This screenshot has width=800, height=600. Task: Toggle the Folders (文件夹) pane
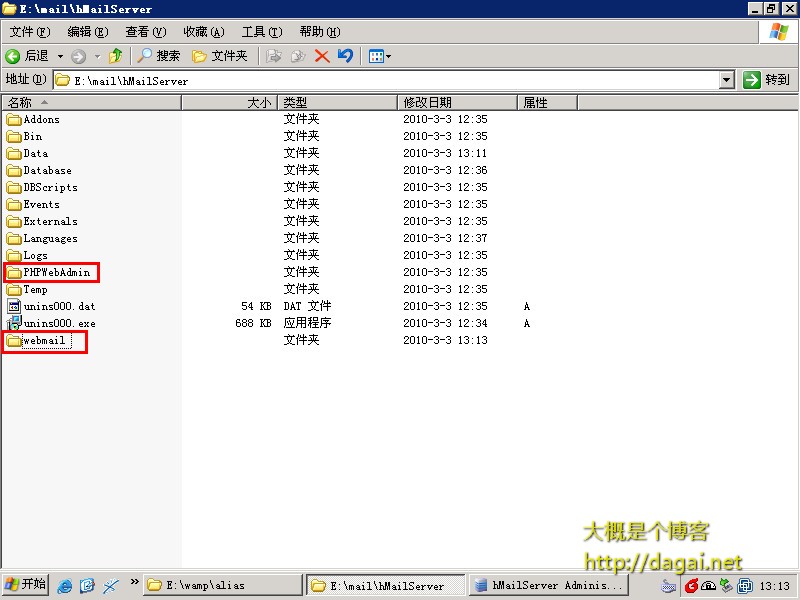pos(219,56)
